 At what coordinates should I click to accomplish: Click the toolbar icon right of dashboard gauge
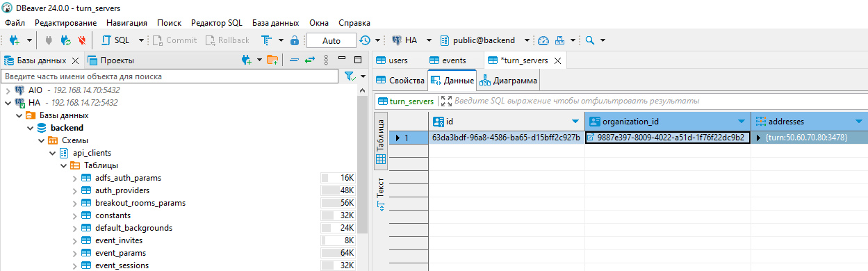click(x=560, y=40)
